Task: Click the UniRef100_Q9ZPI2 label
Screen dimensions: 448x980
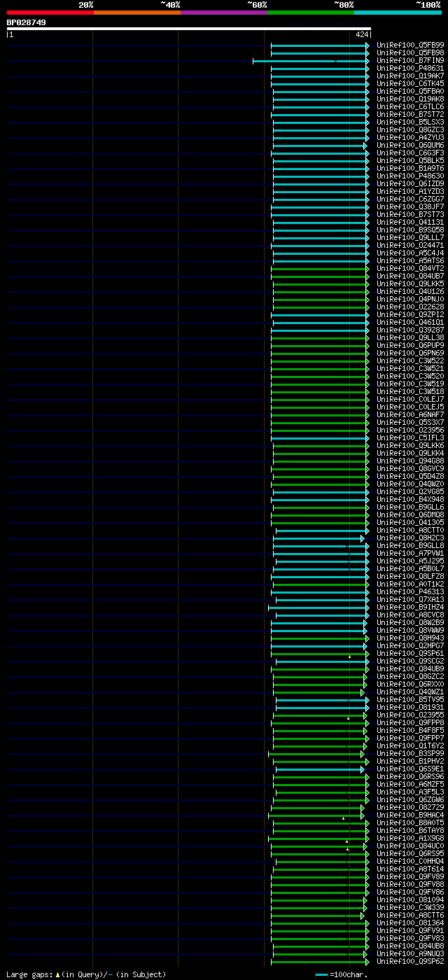Action: pyautogui.click(x=410, y=314)
